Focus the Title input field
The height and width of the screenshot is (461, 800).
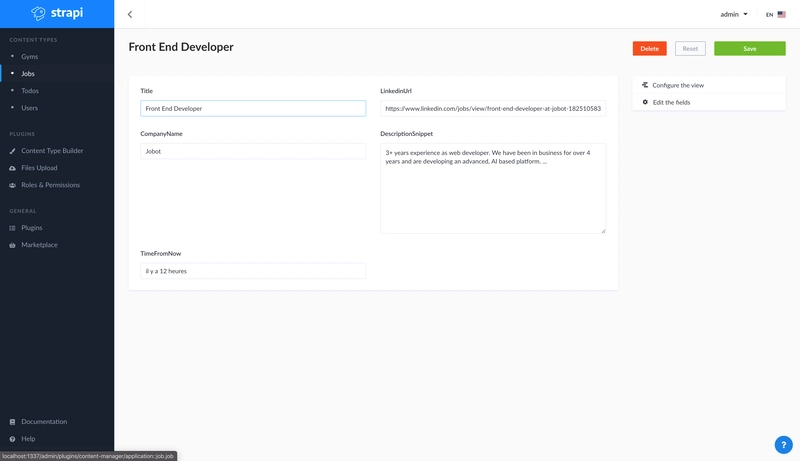tap(253, 109)
